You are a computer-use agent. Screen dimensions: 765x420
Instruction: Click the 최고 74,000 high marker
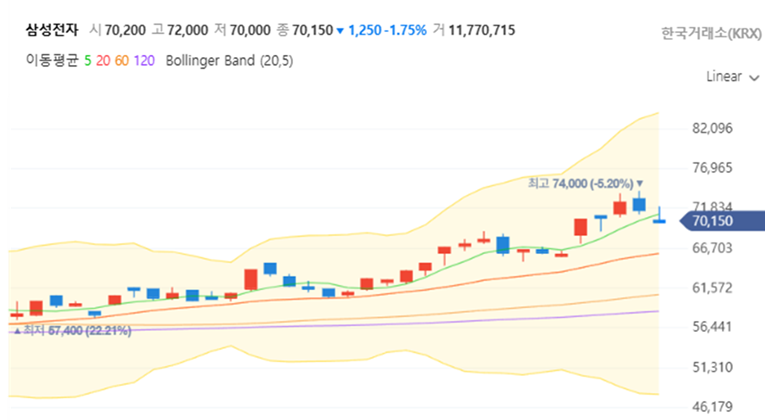click(x=585, y=183)
